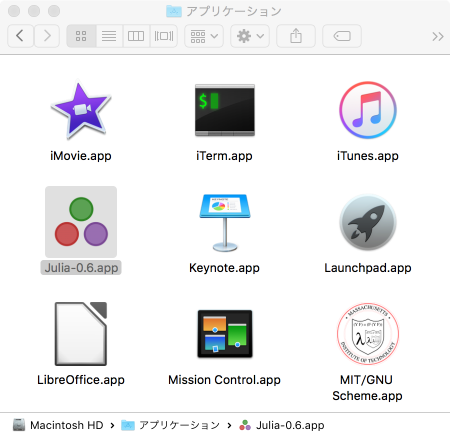This screenshot has width=450, height=436.
Task: Click the LibreOffice.app file name label
Action: (81, 380)
